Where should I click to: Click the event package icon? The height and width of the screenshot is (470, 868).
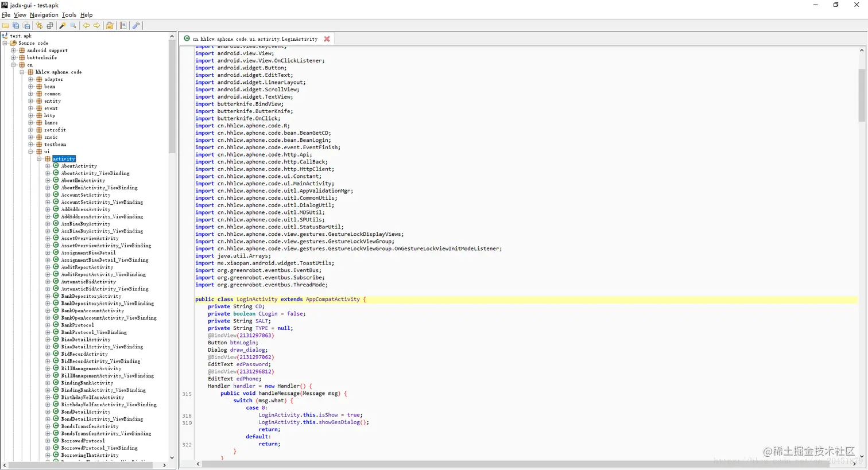tap(39, 108)
